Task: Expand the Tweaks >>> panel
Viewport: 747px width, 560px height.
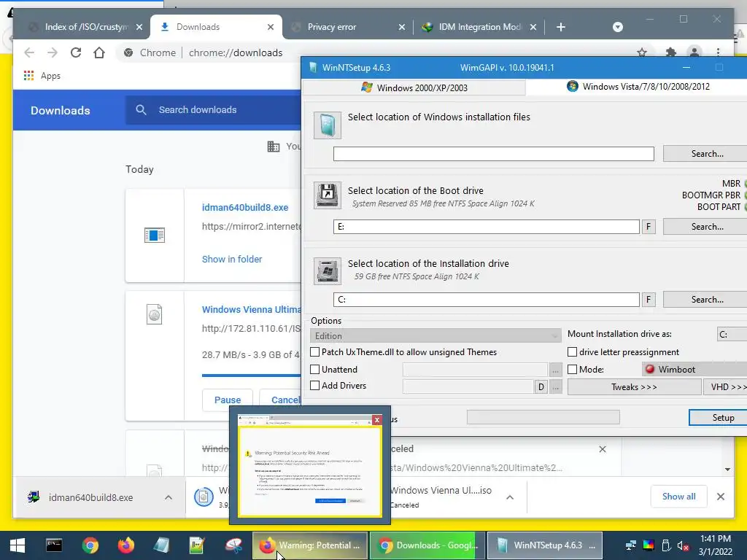Action: [x=634, y=387]
